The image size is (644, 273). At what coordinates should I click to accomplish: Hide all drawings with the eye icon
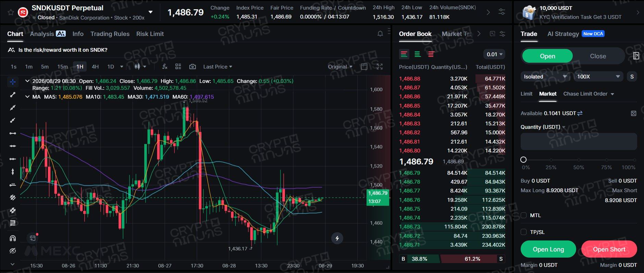13,251
